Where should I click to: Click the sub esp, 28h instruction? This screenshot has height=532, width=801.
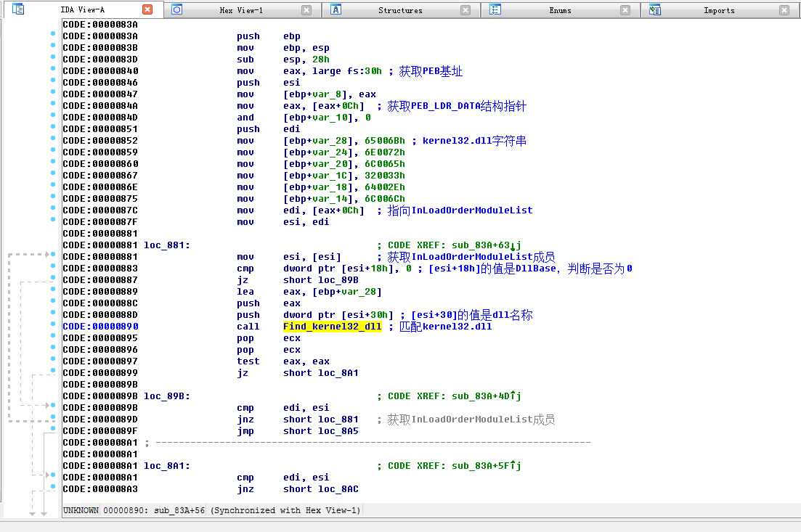[x=283, y=60]
